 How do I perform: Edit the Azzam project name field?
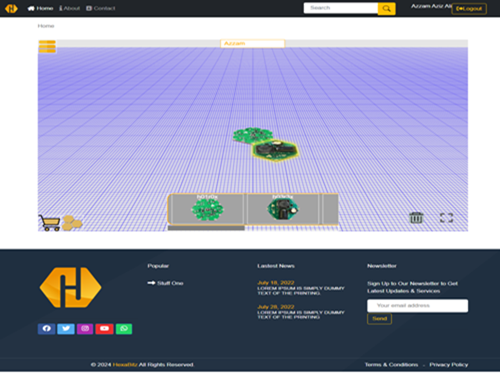tap(252, 44)
